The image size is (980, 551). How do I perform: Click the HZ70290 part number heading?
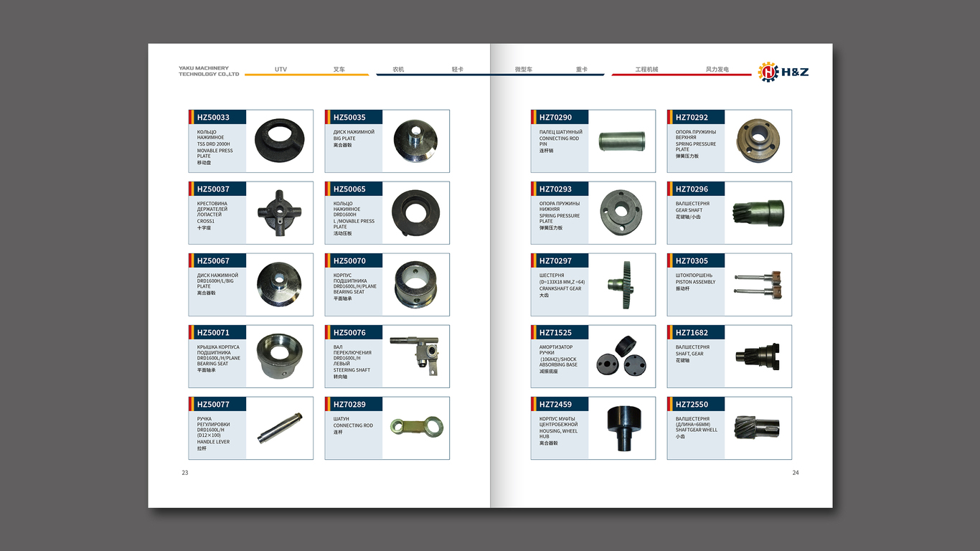coord(555,117)
